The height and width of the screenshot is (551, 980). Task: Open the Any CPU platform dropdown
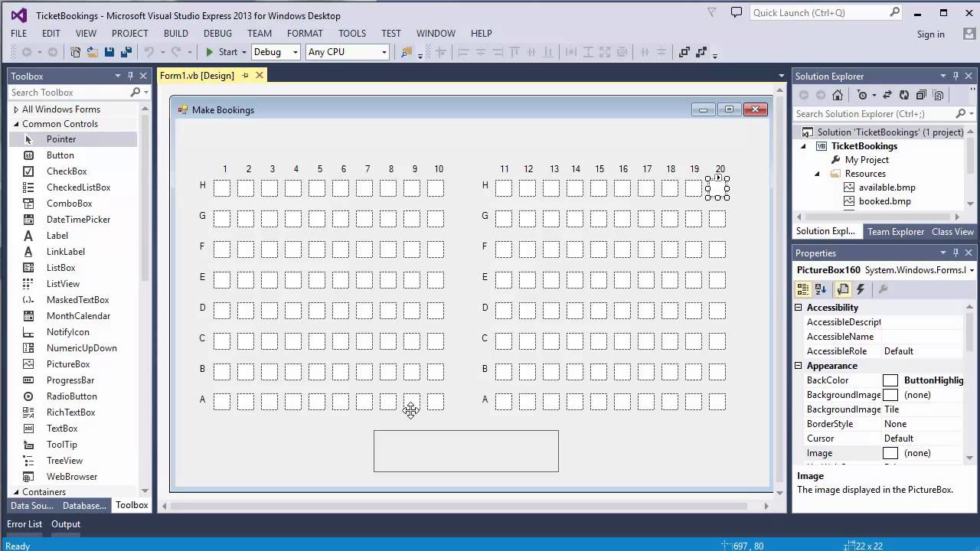tap(384, 51)
